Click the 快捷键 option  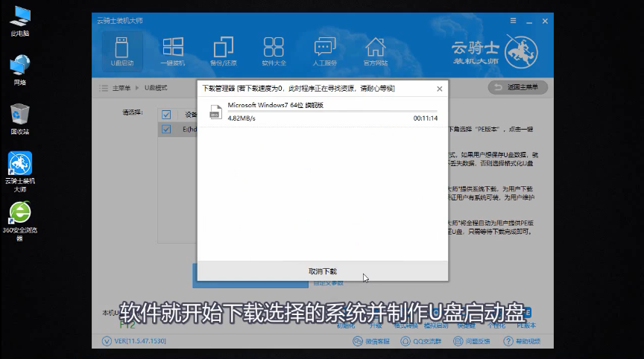coord(466,325)
